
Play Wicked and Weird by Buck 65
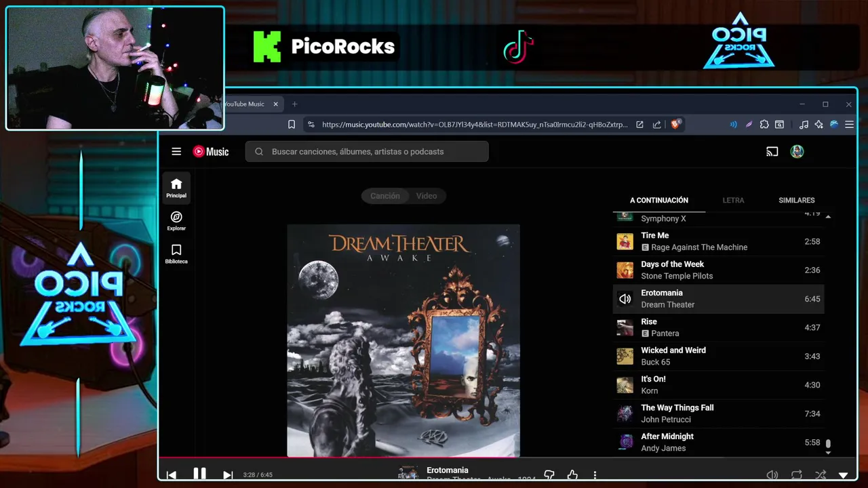(x=718, y=356)
